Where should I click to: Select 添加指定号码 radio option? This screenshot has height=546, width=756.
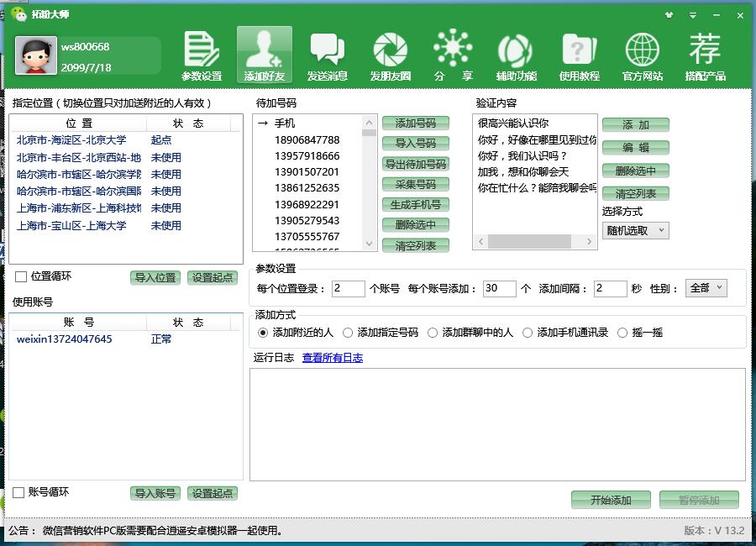(348, 333)
